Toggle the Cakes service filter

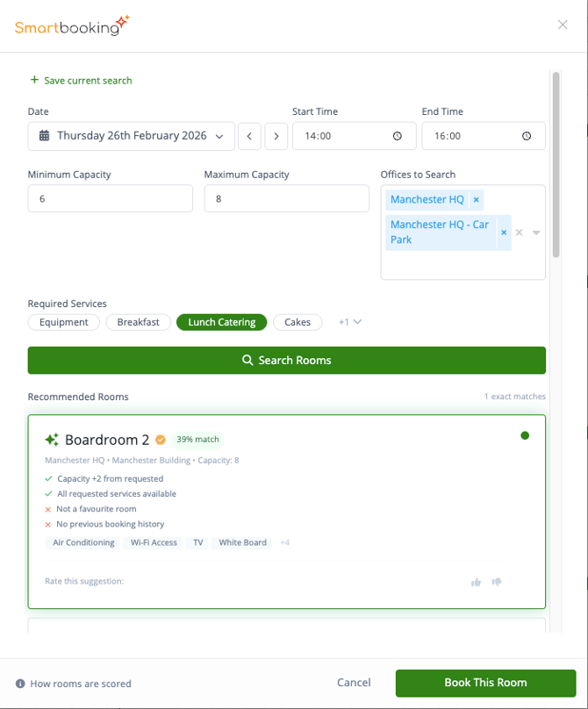pyautogui.click(x=298, y=322)
